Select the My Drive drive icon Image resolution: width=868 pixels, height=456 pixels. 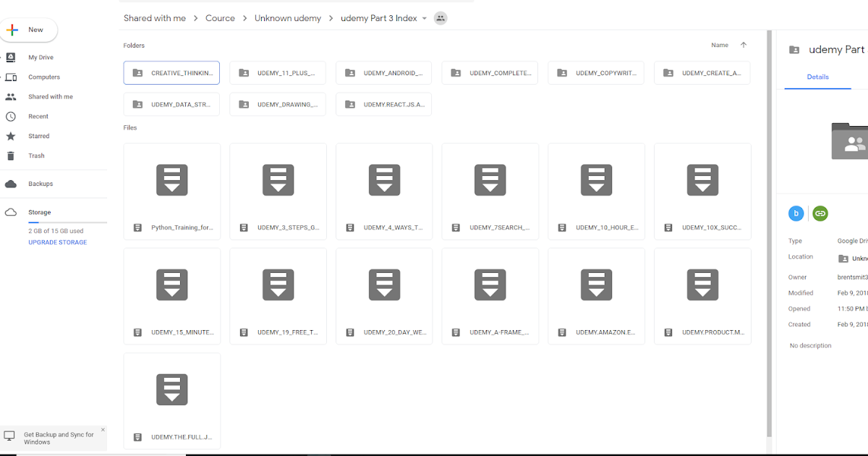coord(11,57)
